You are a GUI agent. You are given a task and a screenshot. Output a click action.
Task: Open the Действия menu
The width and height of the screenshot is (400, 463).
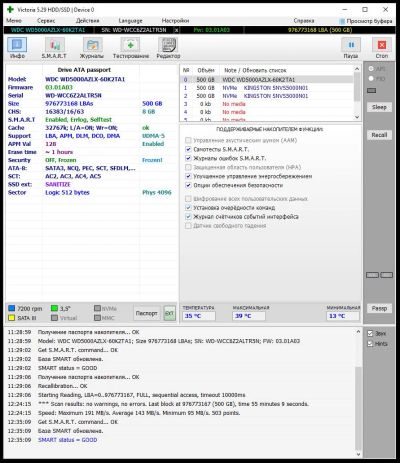87,21
